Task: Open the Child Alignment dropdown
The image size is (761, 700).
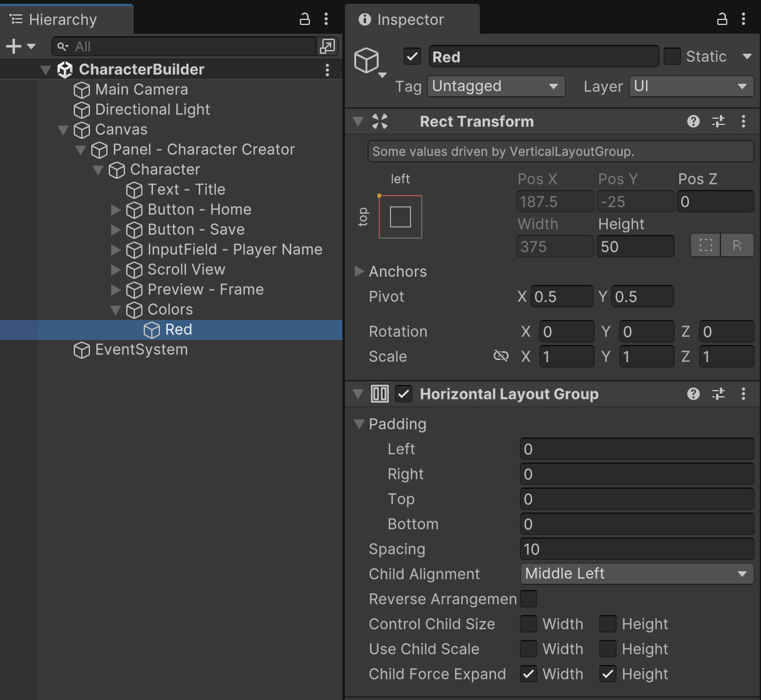Action: (636, 574)
